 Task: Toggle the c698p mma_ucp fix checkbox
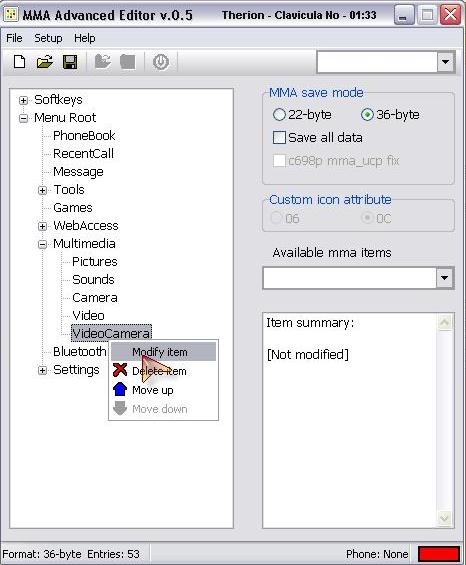tap(279, 161)
